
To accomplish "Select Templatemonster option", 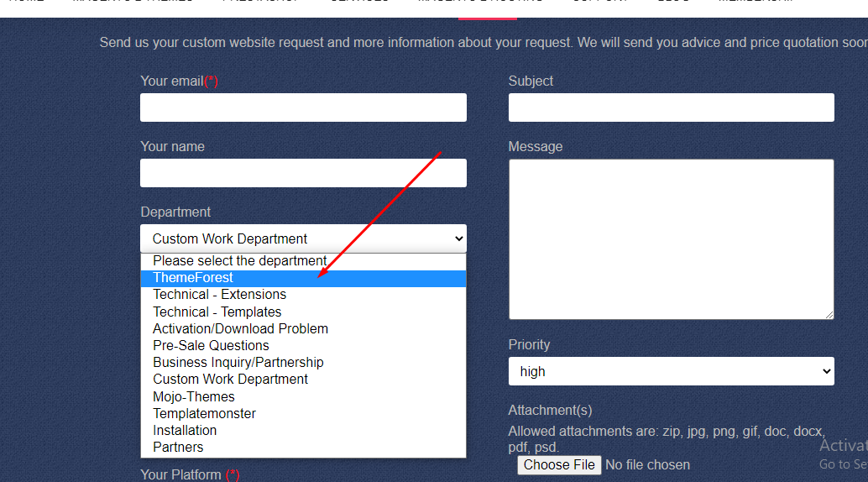I will pos(303,414).
